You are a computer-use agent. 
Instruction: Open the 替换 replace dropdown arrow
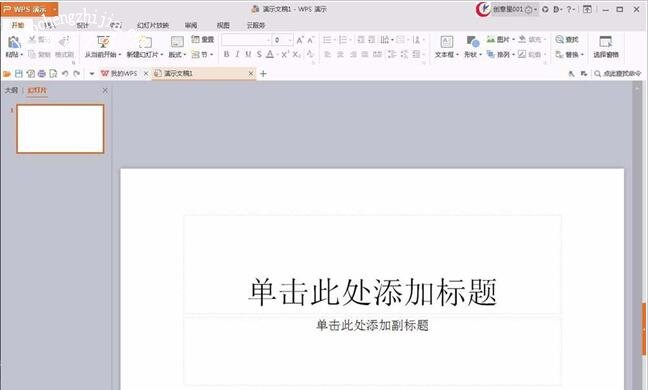pyautogui.click(x=581, y=55)
